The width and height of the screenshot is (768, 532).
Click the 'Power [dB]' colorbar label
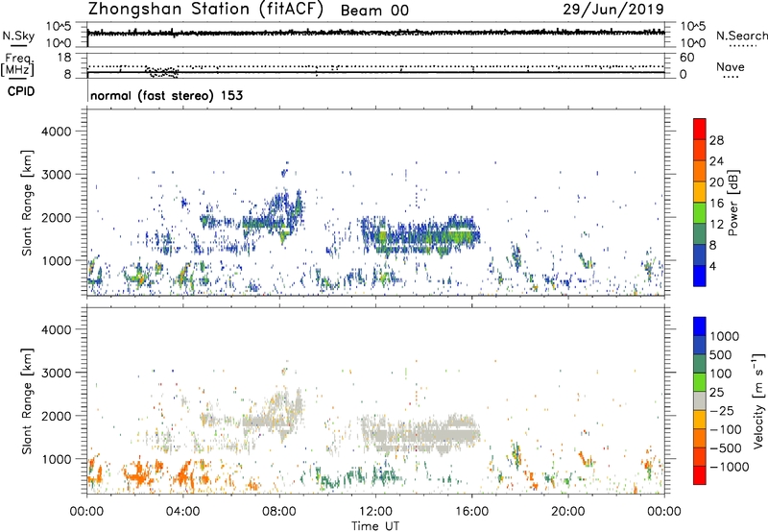732,203
